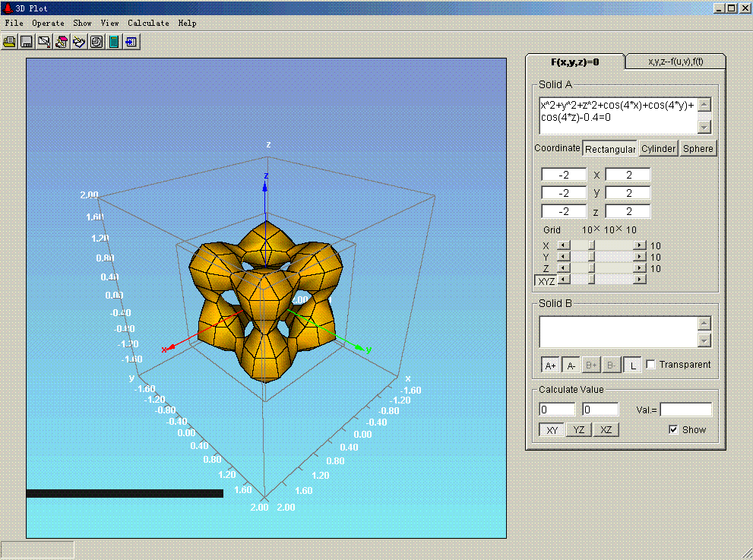Click the notepad with pencil icon

pos(62,42)
